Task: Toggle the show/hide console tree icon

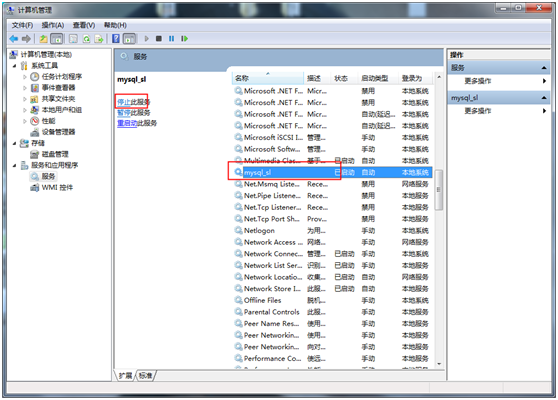Action: 57,39
